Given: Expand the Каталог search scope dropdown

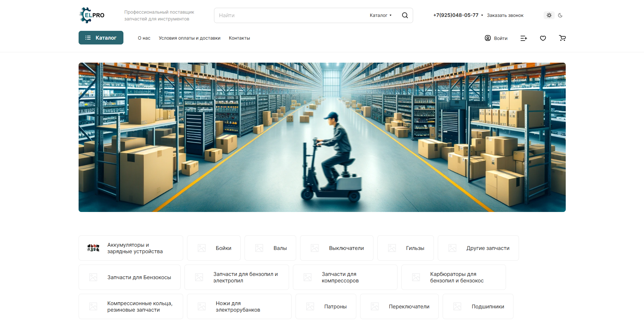Looking at the screenshot, I should 381,15.
